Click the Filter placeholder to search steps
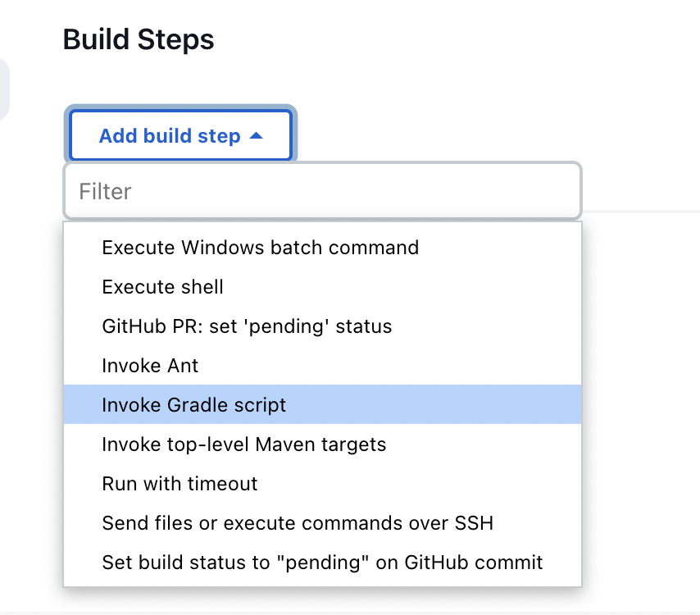The width and height of the screenshot is (700, 615). pos(106,192)
